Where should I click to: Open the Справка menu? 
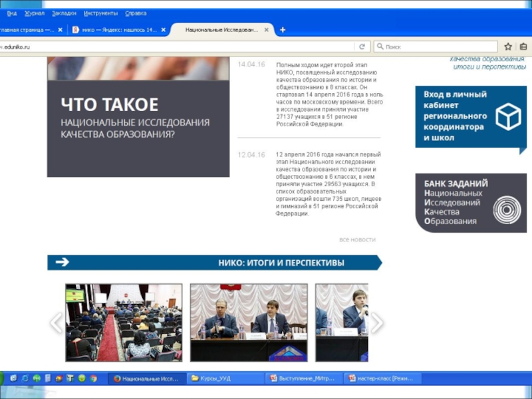click(x=136, y=13)
